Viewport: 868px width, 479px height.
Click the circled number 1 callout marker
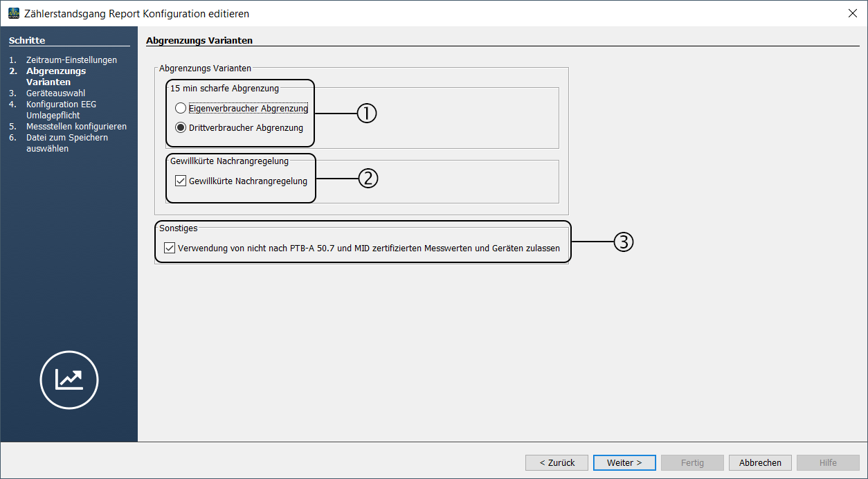[x=366, y=113]
